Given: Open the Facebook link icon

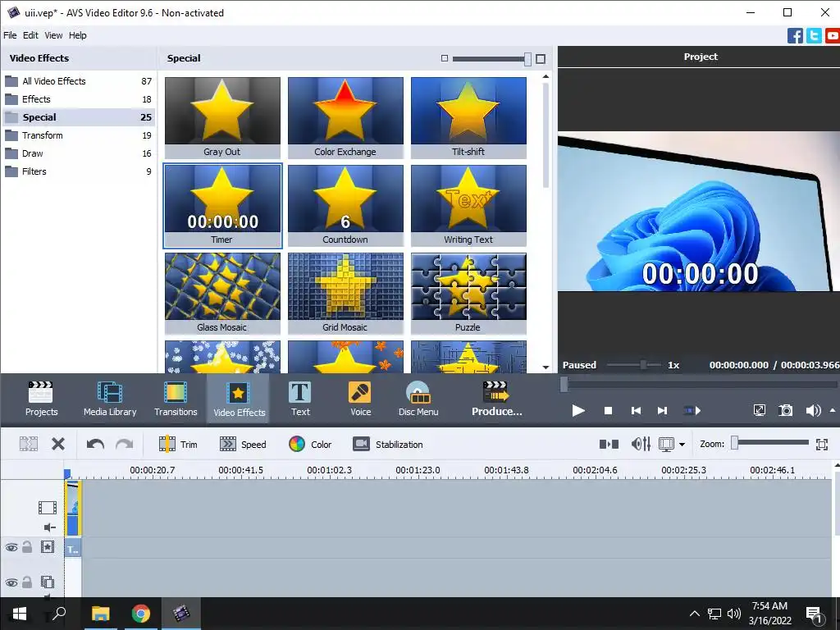Looking at the screenshot, I should tap(795, 36).
